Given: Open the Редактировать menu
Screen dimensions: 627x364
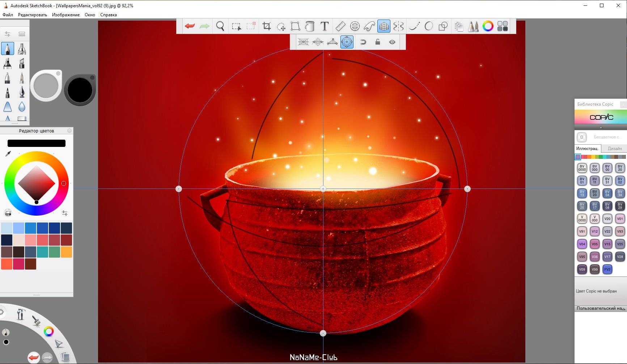Looking at the screenshot, I should click(x=33, y=15).
